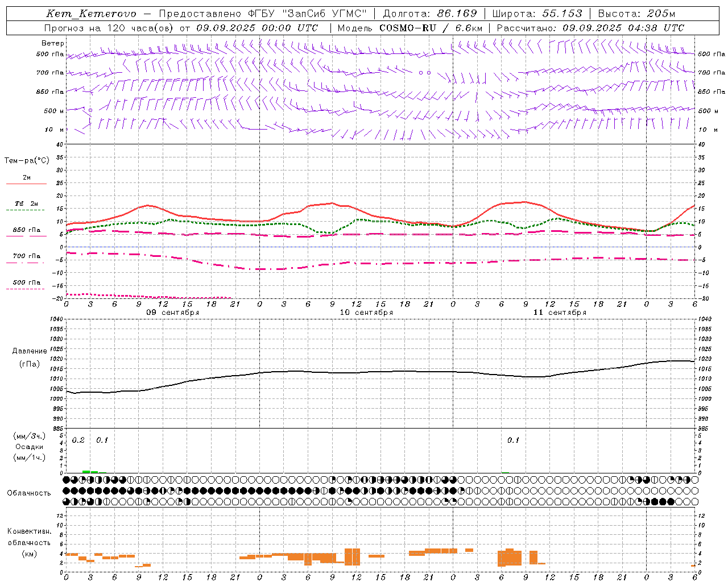
Task: Click the '(км)' unit under convective cloudiness
Action: (30, 554)
